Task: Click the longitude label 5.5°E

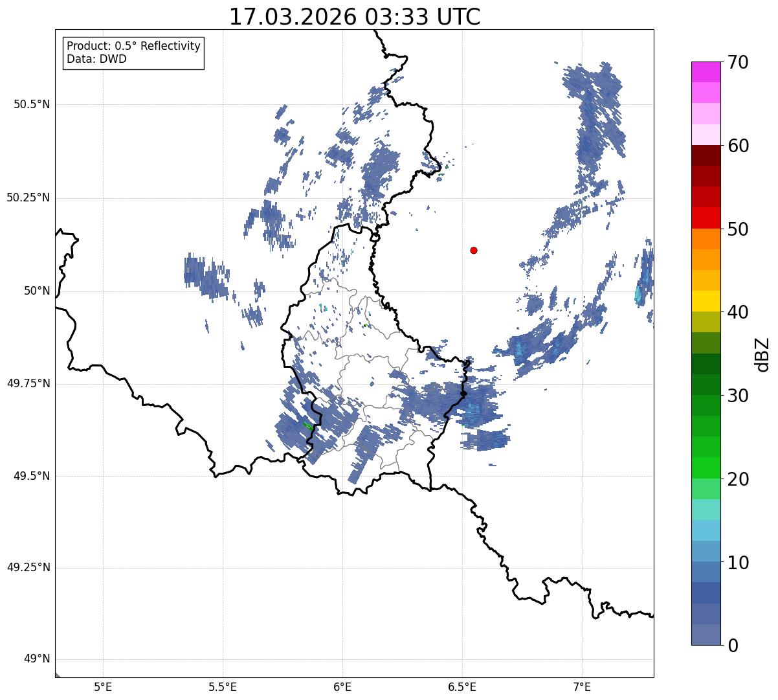Action: coord(223,687)
